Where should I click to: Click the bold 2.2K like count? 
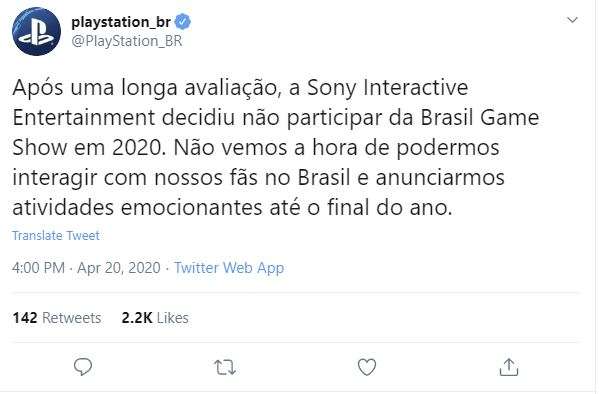tap(137, 318)
